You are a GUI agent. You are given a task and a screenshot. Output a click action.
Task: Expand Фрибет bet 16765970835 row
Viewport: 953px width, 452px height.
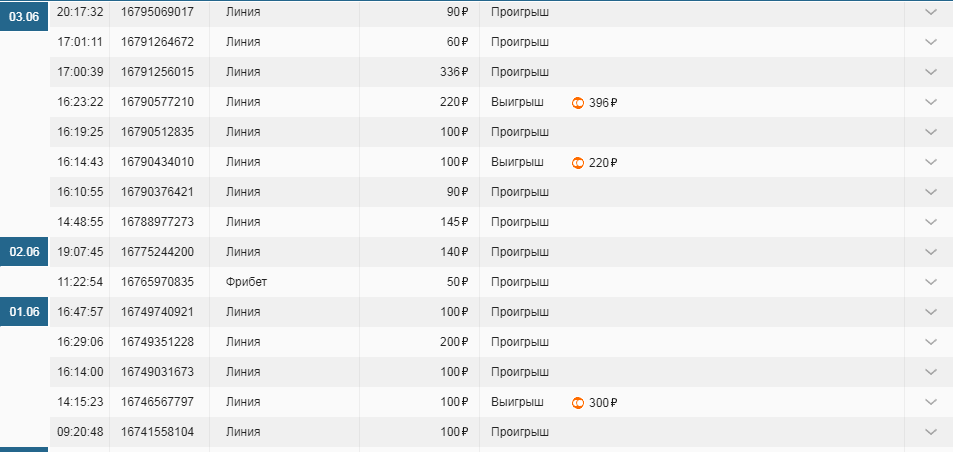tap(931, 282)
